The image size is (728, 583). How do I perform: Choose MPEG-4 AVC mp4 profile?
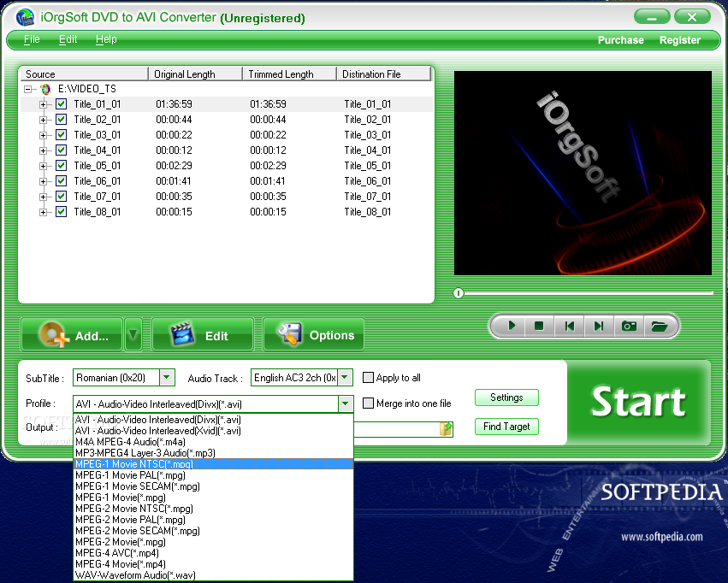coord(214,553)
